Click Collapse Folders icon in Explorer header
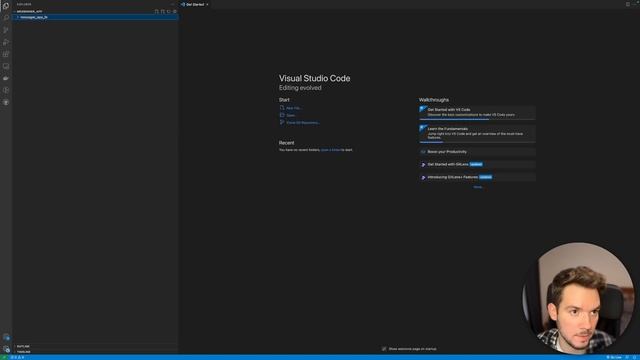The image size is (640, 360). [175, 11]
